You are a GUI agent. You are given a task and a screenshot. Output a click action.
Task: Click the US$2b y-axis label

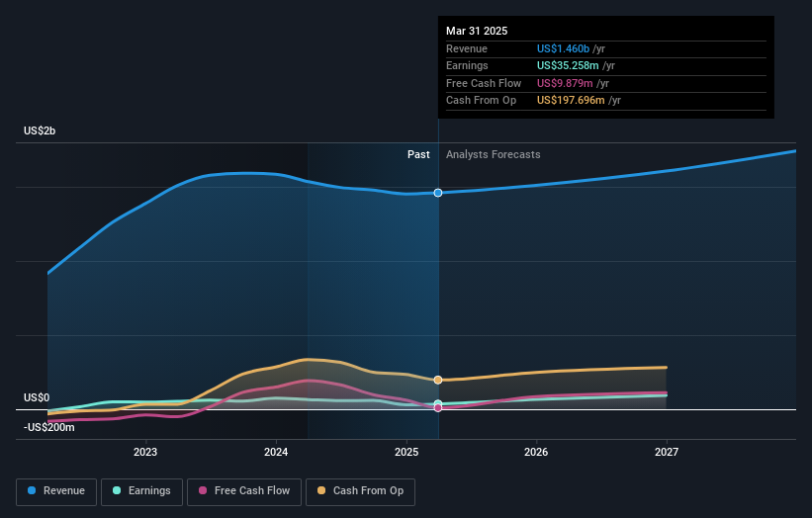[40, 130]
